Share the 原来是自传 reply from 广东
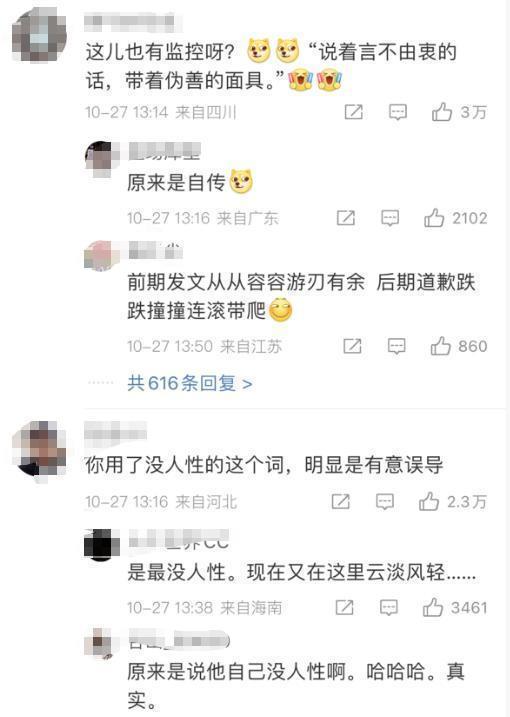510x717 pixels. [346, 218]
